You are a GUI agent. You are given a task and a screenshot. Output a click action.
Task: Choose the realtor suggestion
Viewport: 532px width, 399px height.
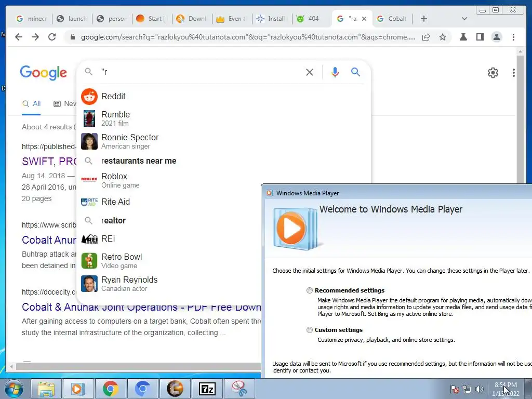tap(170, 220)
